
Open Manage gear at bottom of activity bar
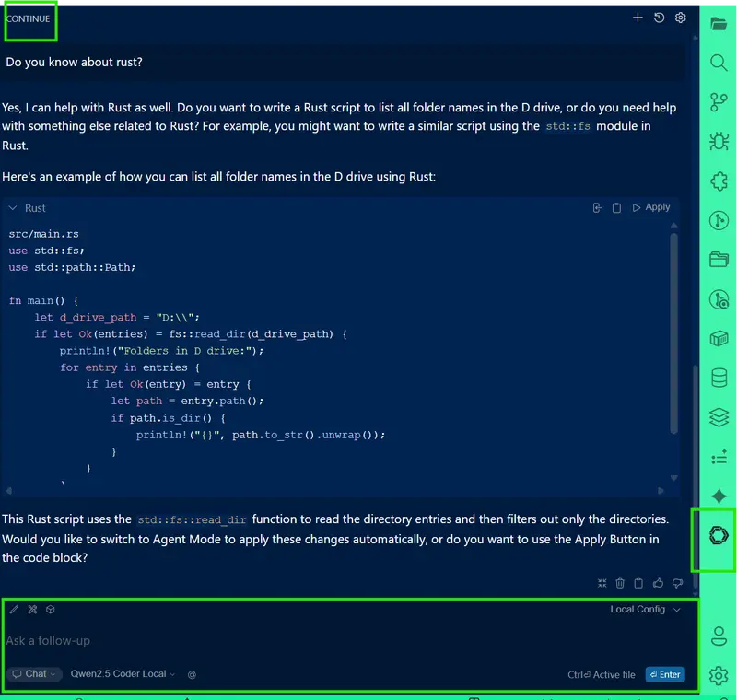pos(719,675)
